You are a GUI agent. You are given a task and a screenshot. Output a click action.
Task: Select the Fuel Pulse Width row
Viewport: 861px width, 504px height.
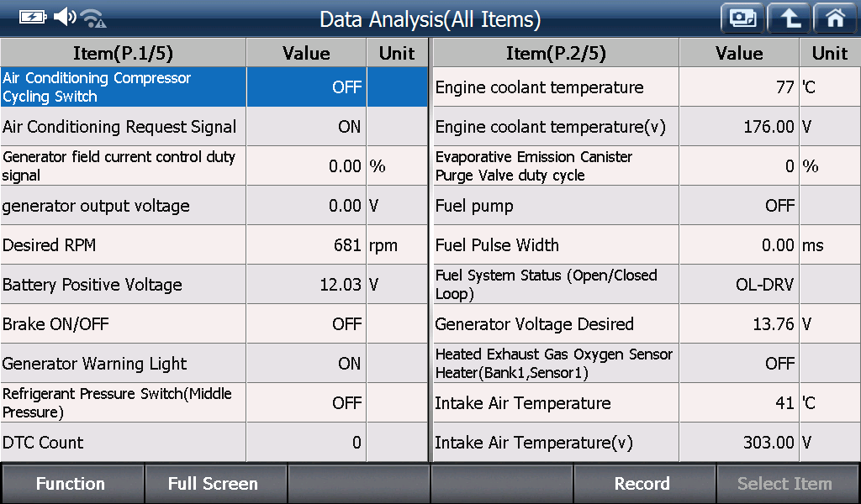[647, 245]
